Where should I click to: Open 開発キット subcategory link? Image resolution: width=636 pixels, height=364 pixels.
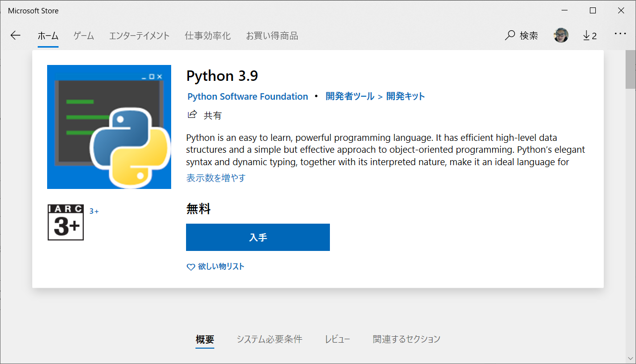point(405,97)
